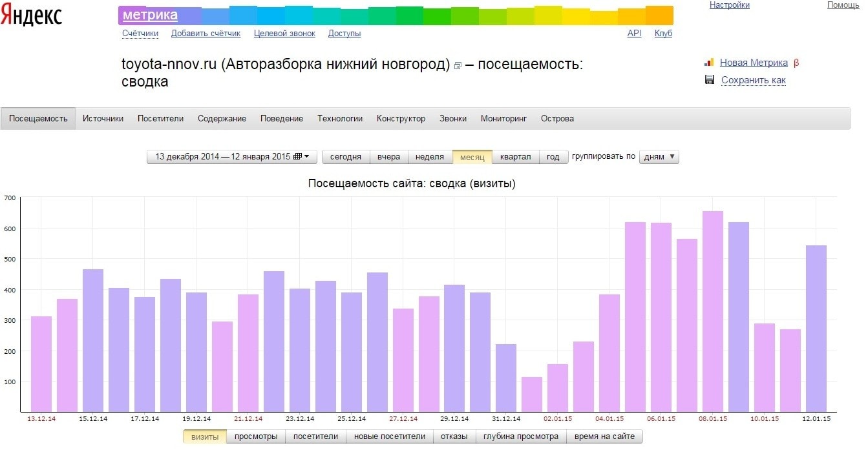The width and height of the screenshot is (868, 450).
Task: Click the Новая Метрика chart icon
Action: 709,63
